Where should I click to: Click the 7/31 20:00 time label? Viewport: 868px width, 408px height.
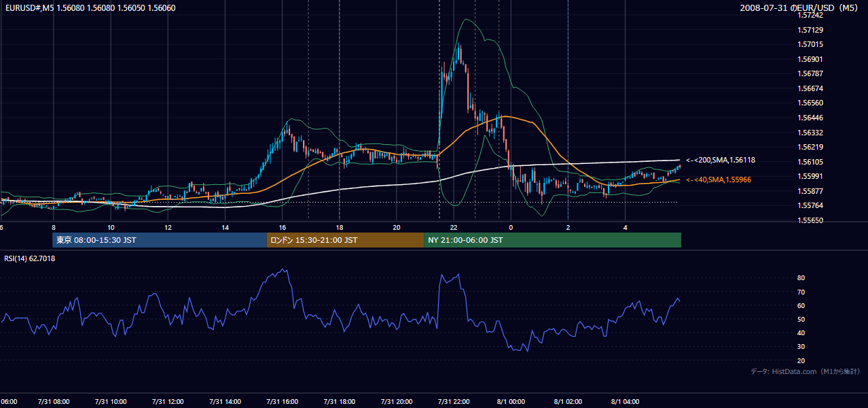[x=397, y=402]
